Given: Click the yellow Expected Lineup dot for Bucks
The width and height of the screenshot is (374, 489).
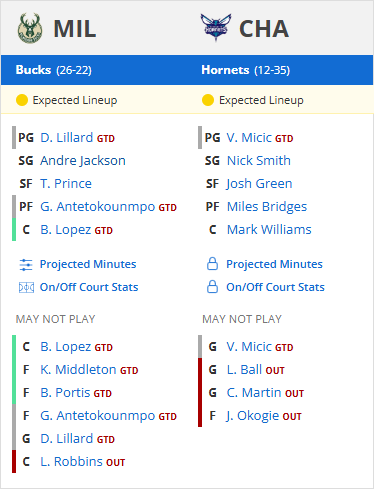Looking at the screenshot, I should [x=22, y=100].
